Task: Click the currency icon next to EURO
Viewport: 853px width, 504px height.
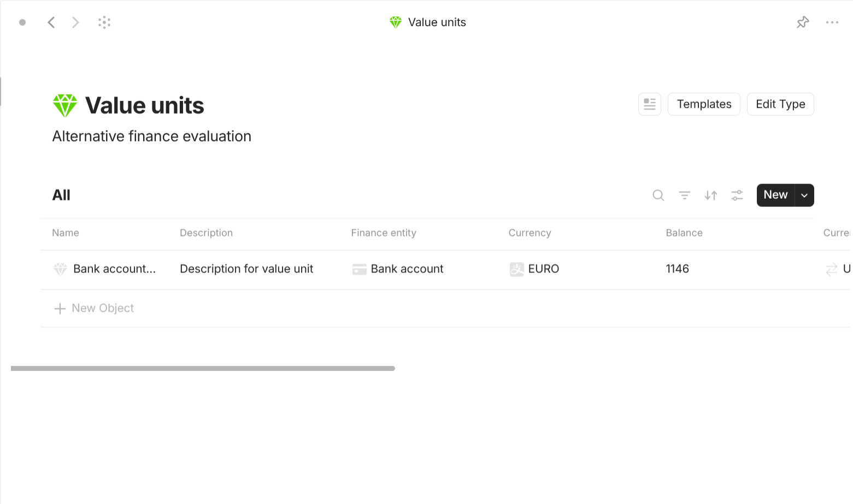Action: pyautogui.click(x=516, y=269)
